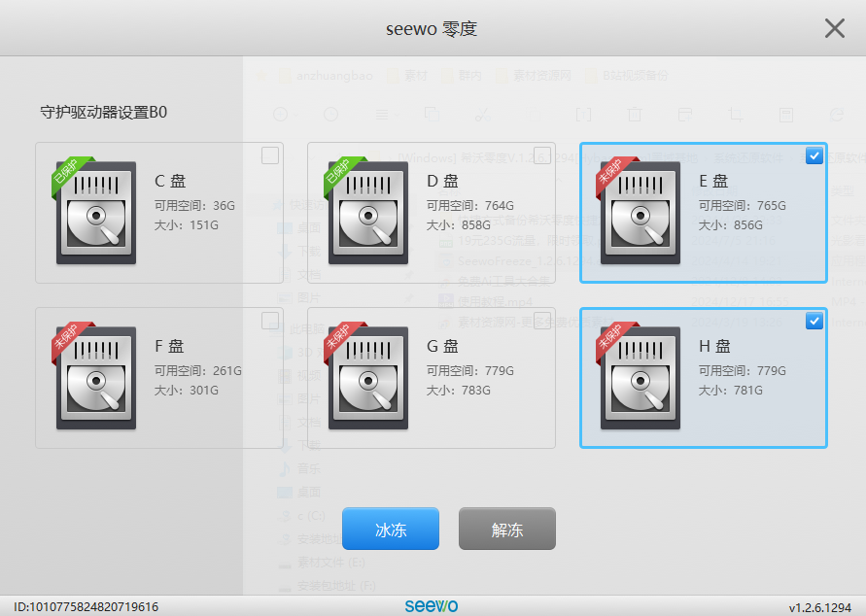Click the E 盘 drive icon
This screenshot has height=616, width=866.
[x=639, y=212]
